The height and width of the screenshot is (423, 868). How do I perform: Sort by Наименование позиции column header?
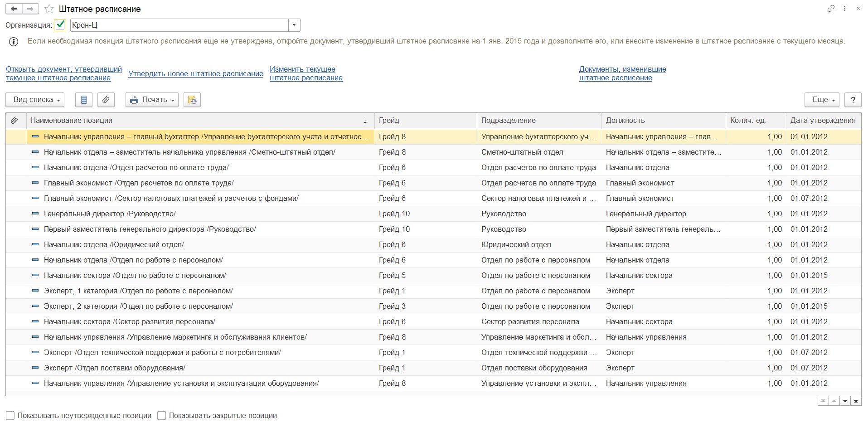point(200,121)
